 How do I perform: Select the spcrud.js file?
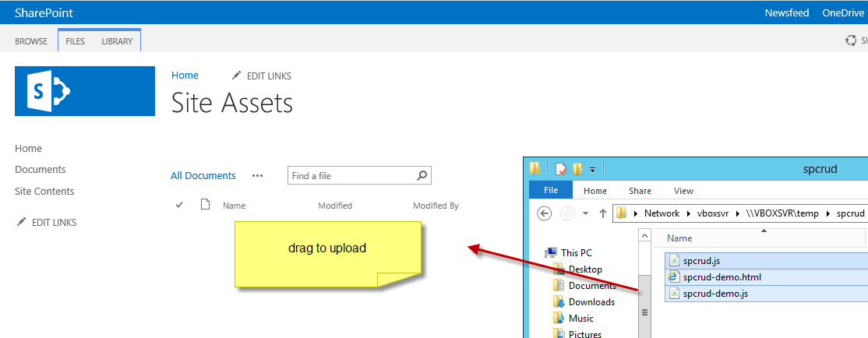click(x=766, y=261)
